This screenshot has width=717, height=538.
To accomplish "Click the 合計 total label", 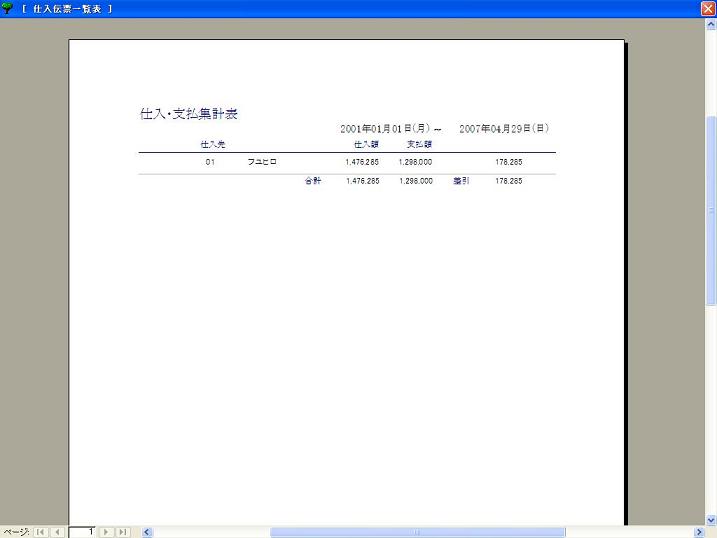I will pos(313,181).
